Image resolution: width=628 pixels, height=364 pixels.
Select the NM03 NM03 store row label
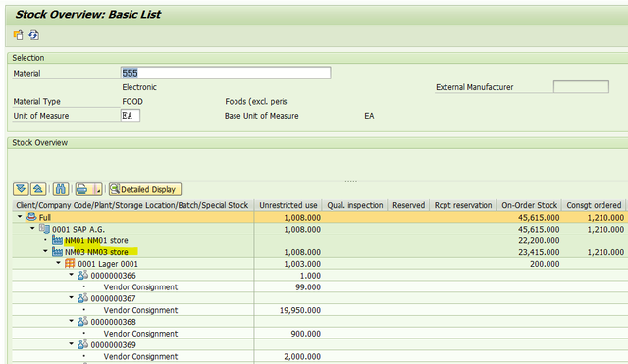tap(96, 252)
